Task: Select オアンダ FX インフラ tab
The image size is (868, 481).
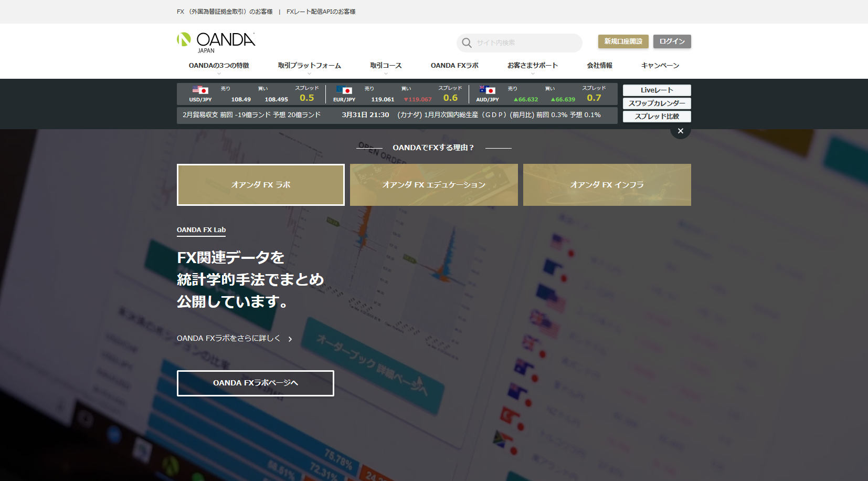Action: (x=607, y=185)
